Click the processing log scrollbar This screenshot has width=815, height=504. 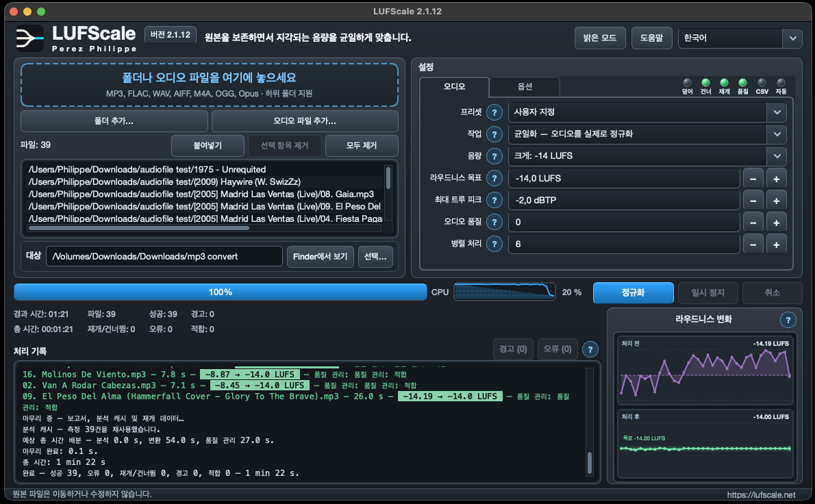click(x=590, y=421)
